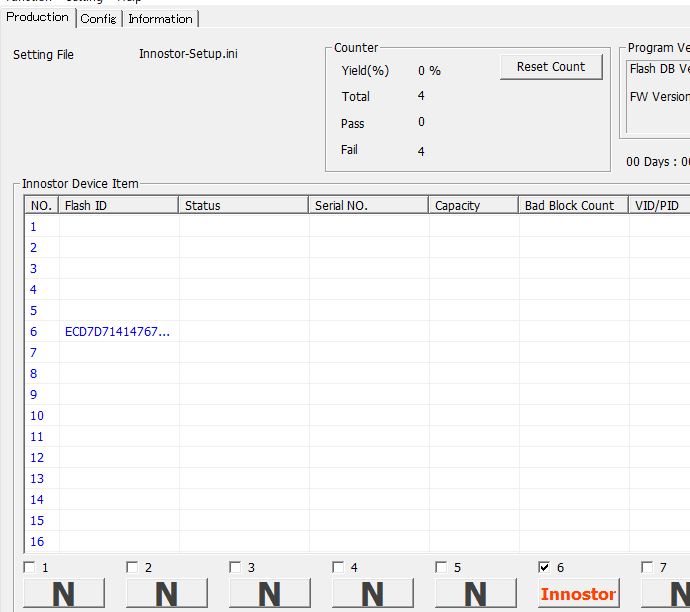Enable checkbox for port 5

[441, 567]
